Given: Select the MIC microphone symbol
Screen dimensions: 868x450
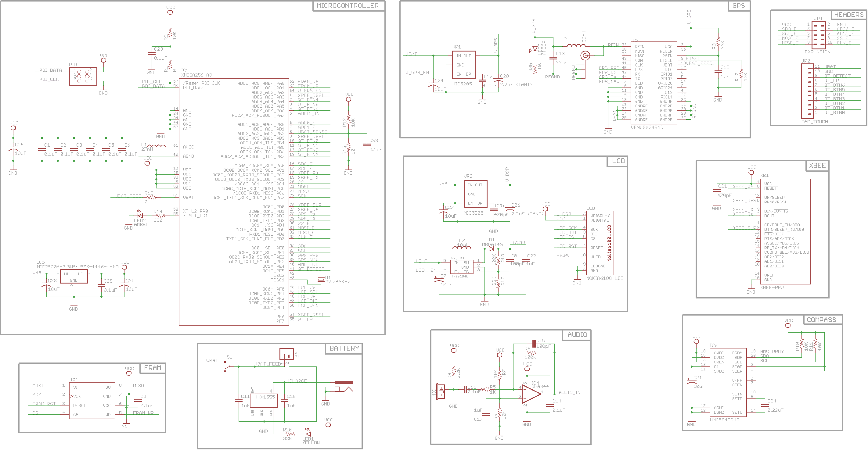Looking at the screenshot, I should tap(440, 391).
